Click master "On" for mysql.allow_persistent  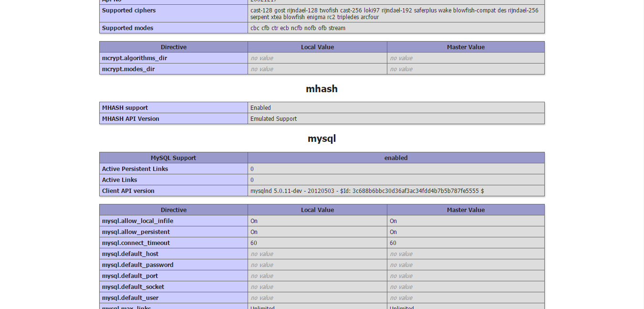point(393,232)
